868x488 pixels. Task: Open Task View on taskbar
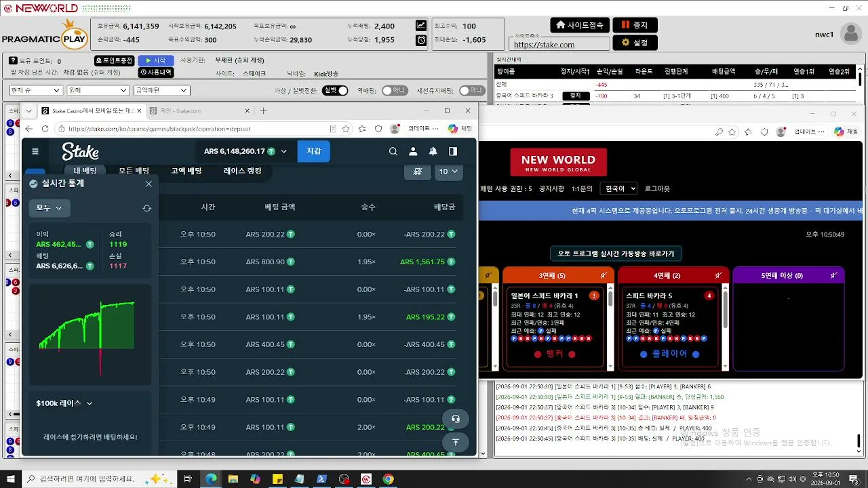[189, 479]
